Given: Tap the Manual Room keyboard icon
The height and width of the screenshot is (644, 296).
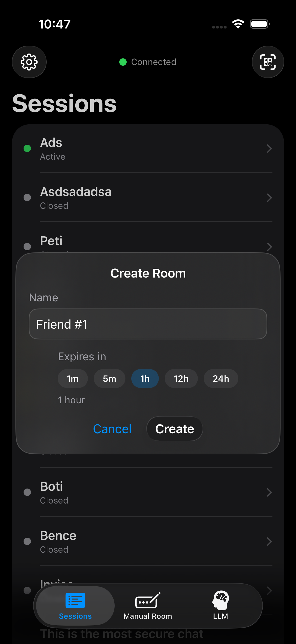Looking at the screenshot, I should [148, 601].
